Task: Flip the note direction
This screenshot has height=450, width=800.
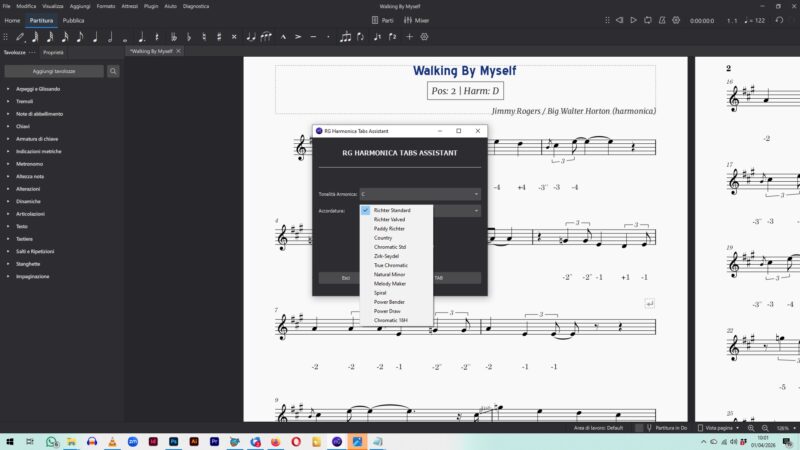Action: [361, 37]
